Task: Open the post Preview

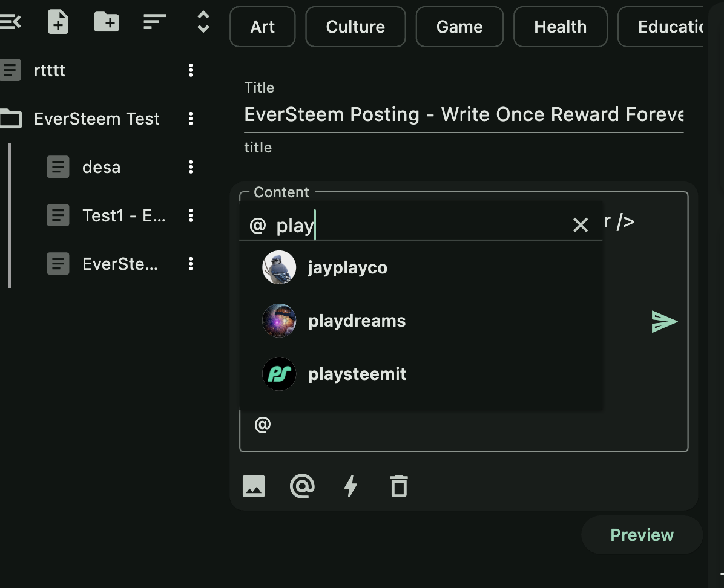Action: coord(642,535)
